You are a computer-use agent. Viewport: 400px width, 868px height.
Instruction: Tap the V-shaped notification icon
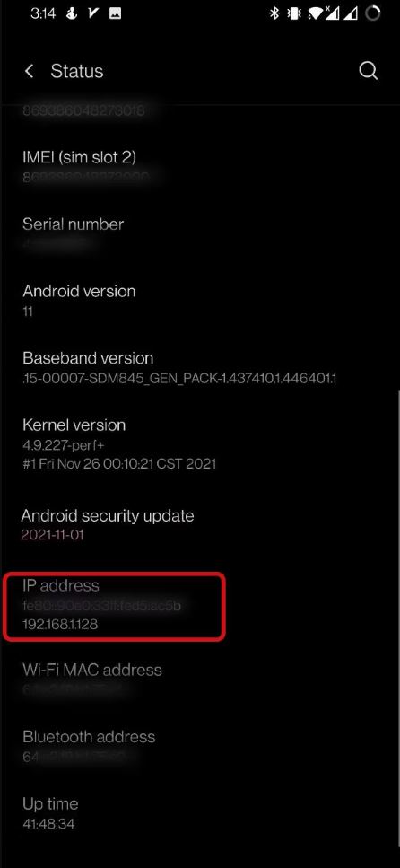[x=93, y=13]
